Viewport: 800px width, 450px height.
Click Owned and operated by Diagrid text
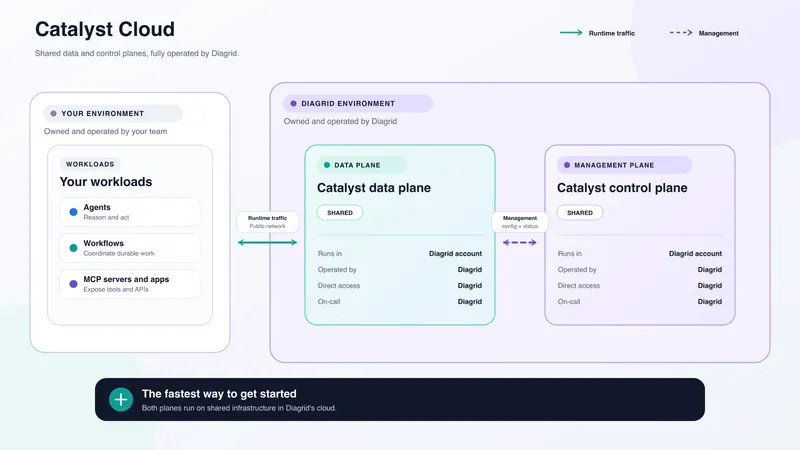340,121
